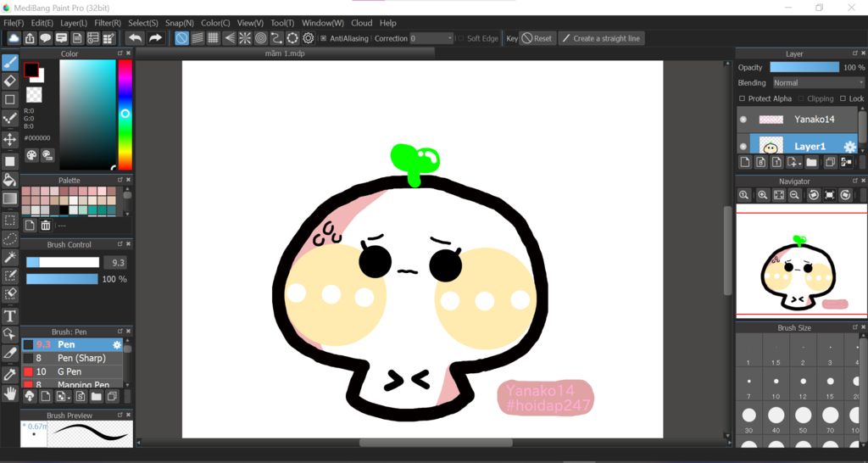Viewport: 868px width, 463px height.
Task: Click the Redo arrow in toolbar
Action: point(156,38)
